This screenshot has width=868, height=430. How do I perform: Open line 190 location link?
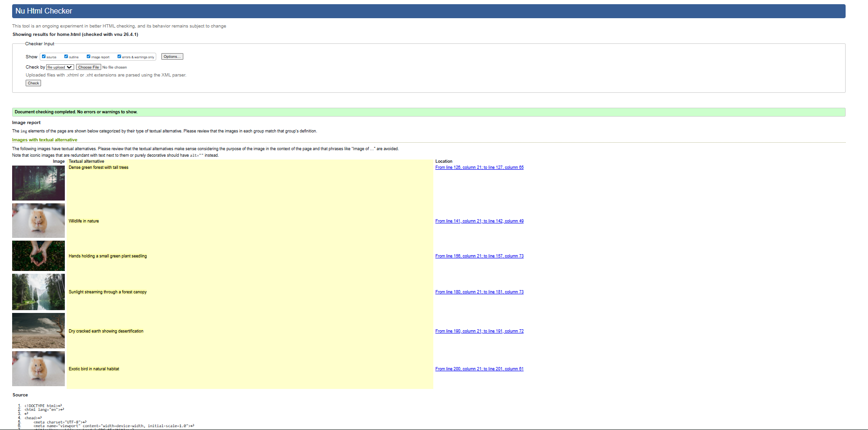click(479, 331)
